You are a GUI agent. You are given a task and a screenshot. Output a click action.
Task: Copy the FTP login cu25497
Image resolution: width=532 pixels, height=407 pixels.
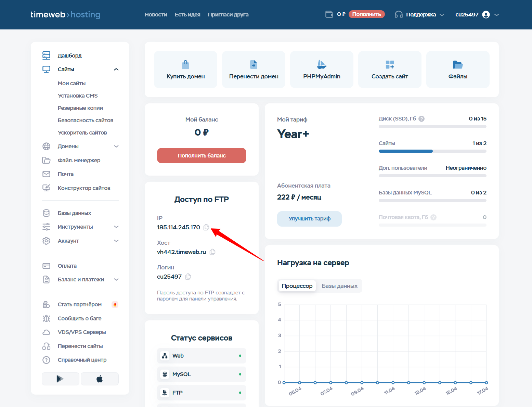(x=188, y=277)
